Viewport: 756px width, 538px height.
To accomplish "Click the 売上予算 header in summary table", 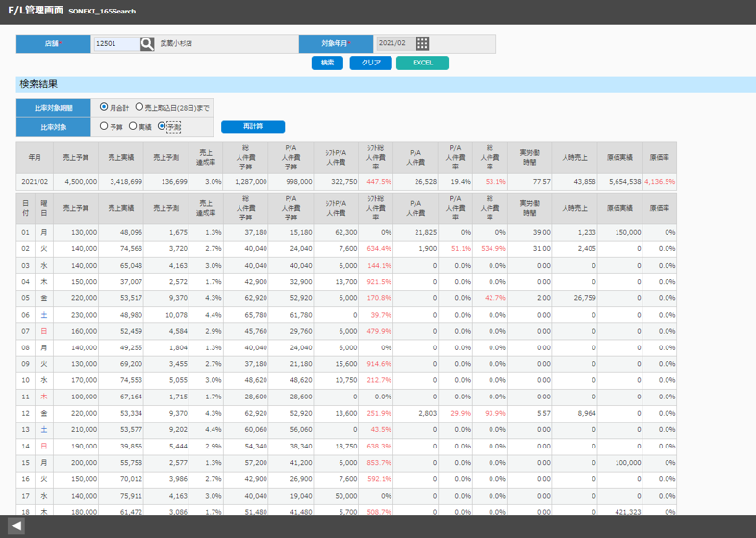I will click(76, 158).
